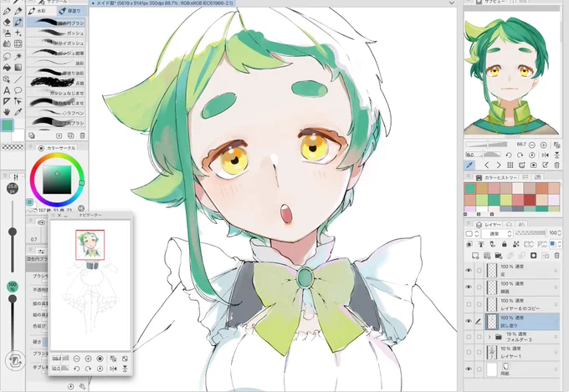569x392 pixels.
Task: Click the Navigator red view frame thumbnail
Action: [90, 245]
